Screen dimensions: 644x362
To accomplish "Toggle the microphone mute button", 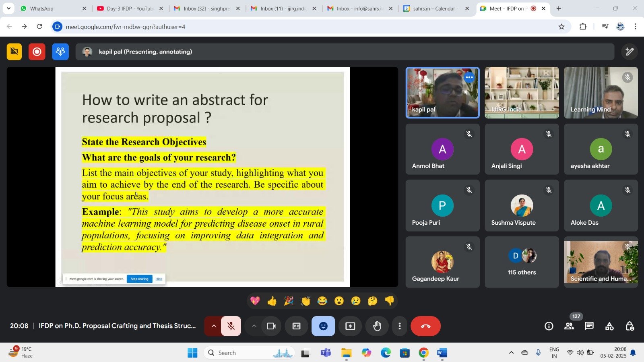I will point(231,326).
